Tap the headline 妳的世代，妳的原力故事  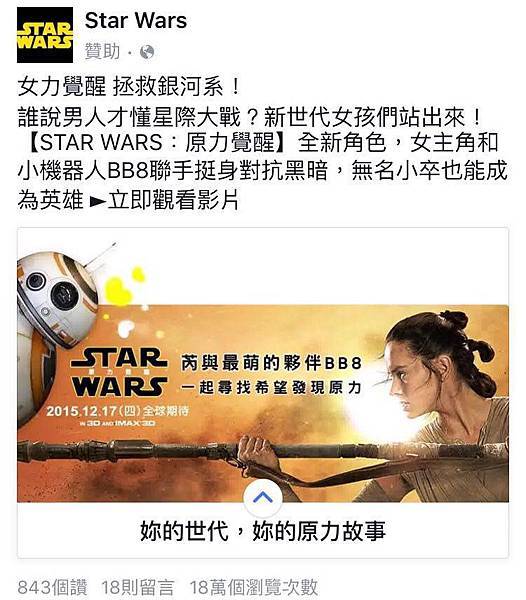[x=263, y=530]
